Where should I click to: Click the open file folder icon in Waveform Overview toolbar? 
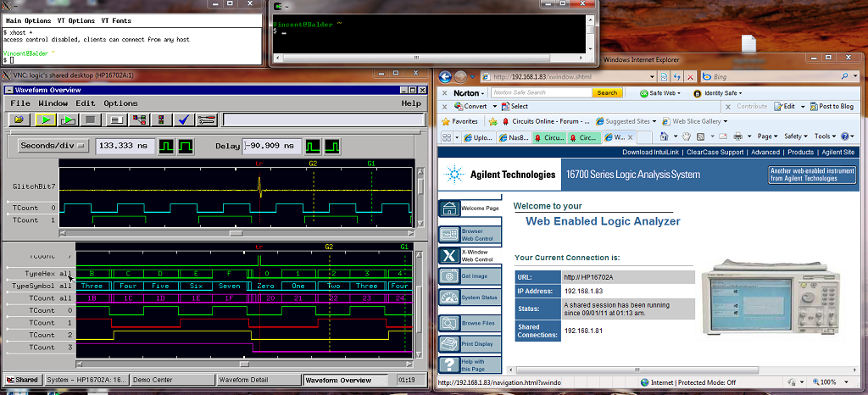(20, 120)
